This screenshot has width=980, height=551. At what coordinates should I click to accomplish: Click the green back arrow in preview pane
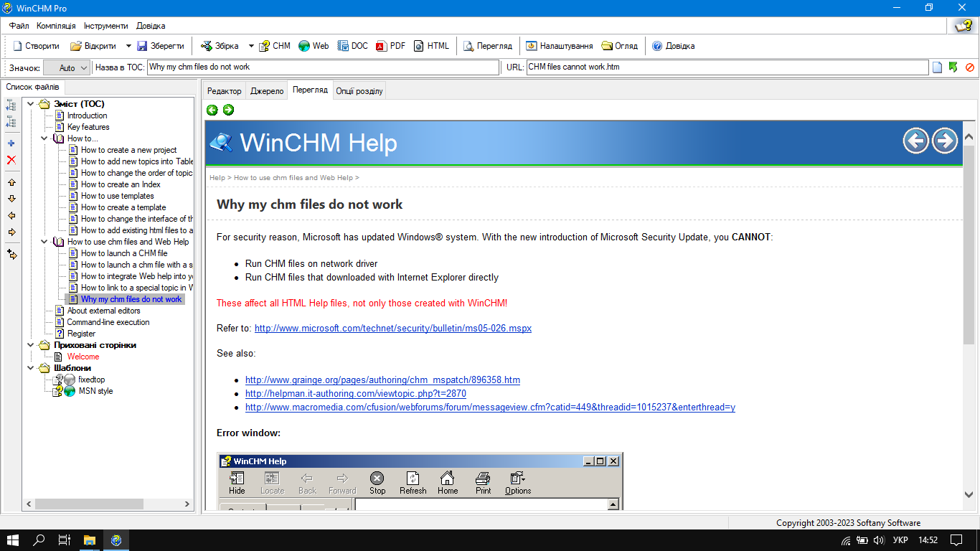pyautogui.click(x=212, y=110)
